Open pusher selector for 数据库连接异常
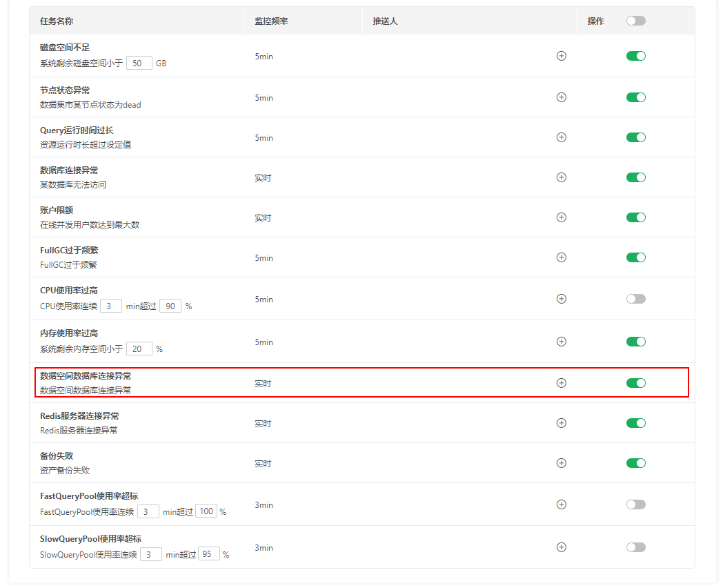 coord(562,177)
